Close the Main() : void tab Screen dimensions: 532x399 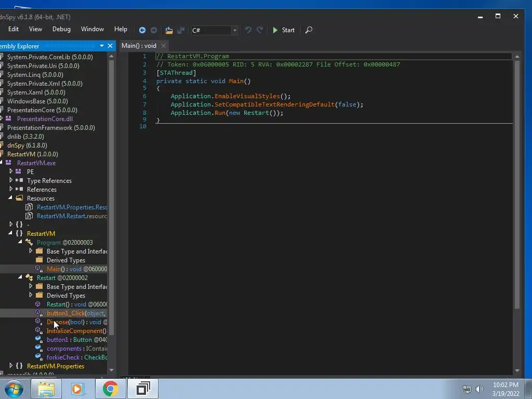coord(164,46)
